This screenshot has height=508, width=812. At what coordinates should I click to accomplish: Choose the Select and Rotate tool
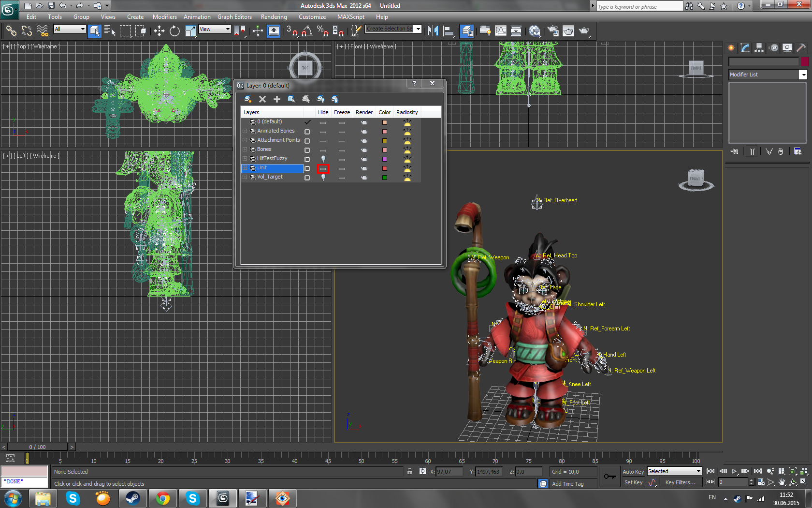click(x=174, y=31)
